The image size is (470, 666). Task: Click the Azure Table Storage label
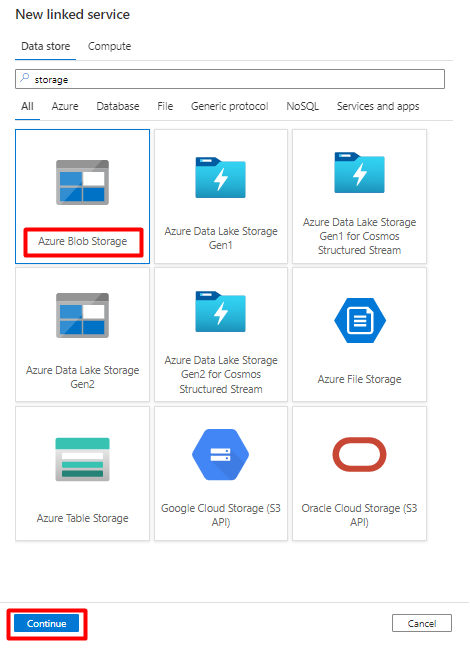[x=82, y=518]
